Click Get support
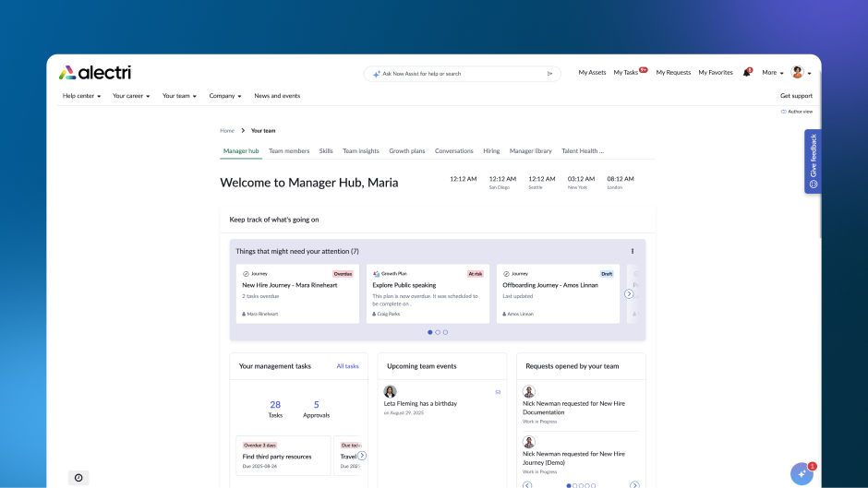Viewport: 868px width, 488px height. pyautogui.click(x=796, y=96)
